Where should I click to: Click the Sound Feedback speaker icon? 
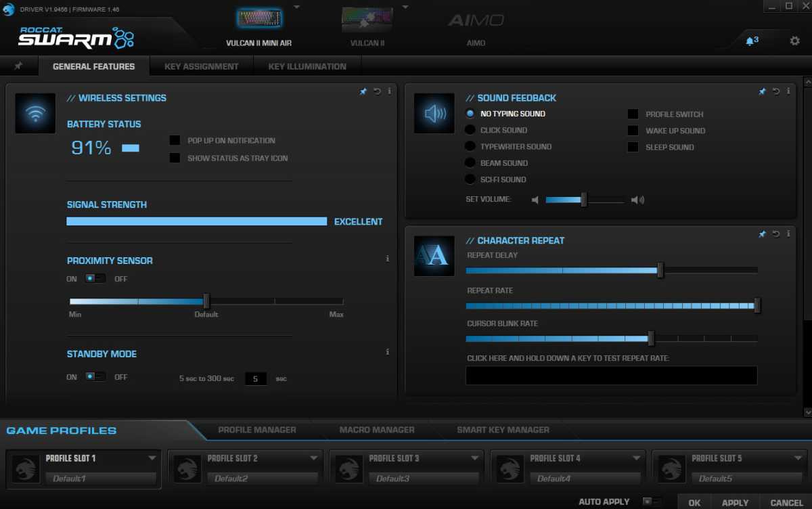click(434, 113)
